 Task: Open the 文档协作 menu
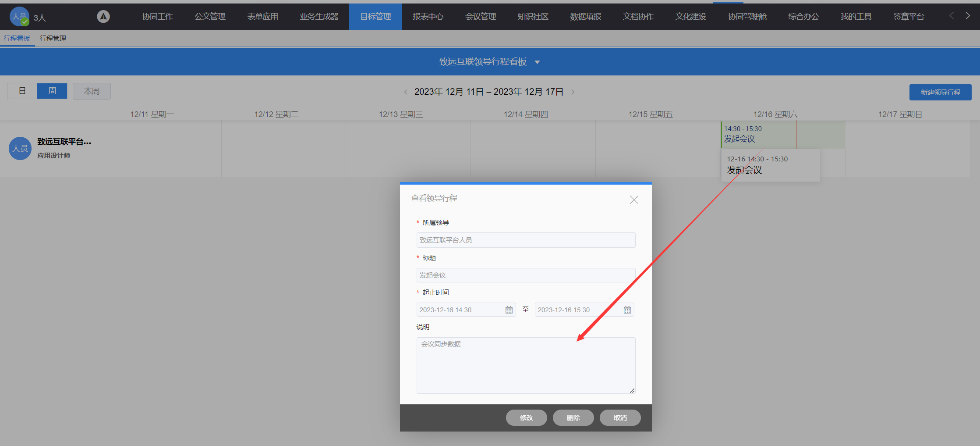tap(638, 17)
